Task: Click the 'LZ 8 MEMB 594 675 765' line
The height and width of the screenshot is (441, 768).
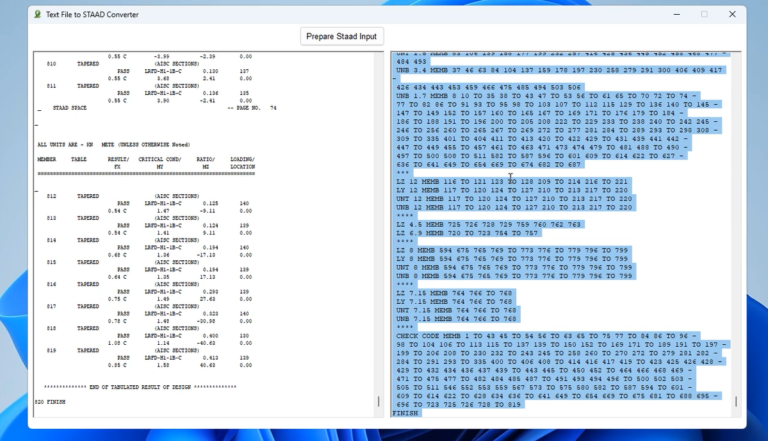Action: pyautogui.click(x=512, y=250)
